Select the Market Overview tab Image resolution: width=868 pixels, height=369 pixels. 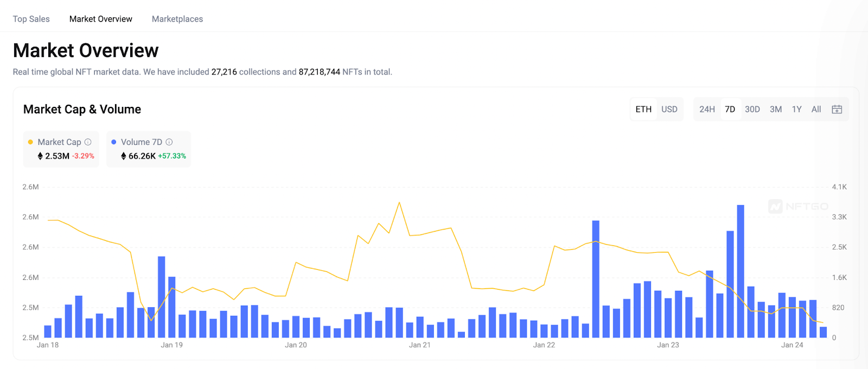[101, 19]
